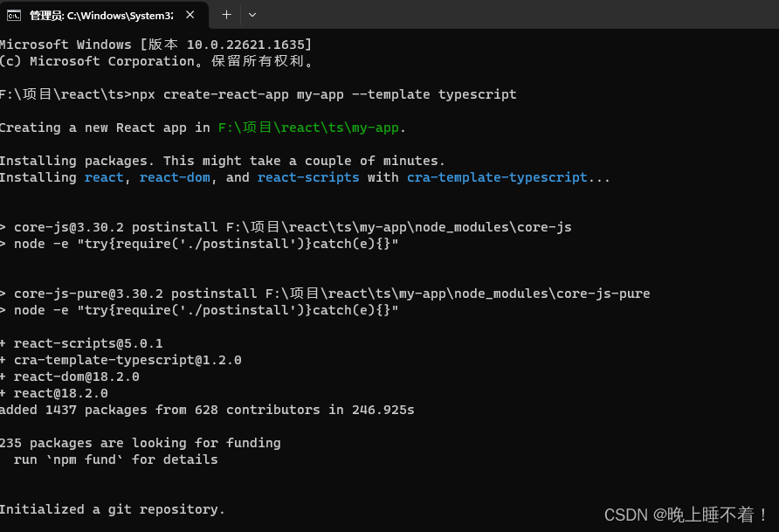
Task: Click the Initialized a git repository line
Action: pos(111,509)
